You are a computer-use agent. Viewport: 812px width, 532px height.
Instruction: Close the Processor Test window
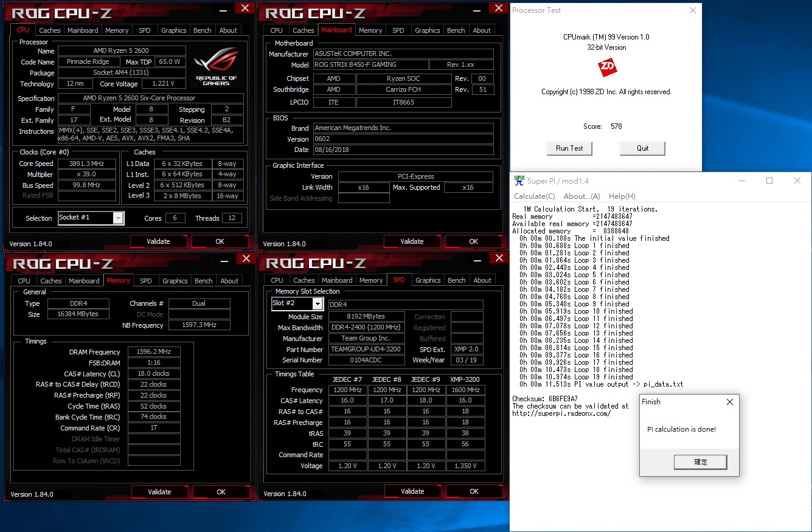(692, 10)
